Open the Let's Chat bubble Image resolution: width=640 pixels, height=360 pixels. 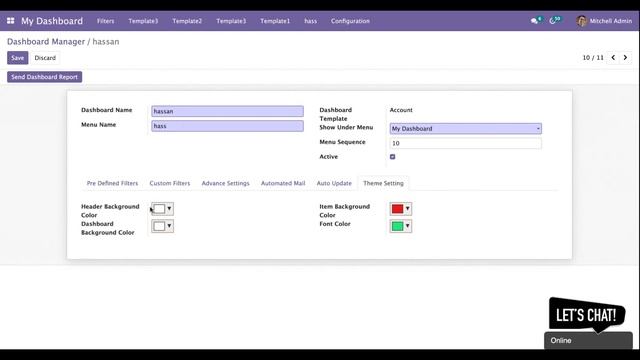pos(587,314)
